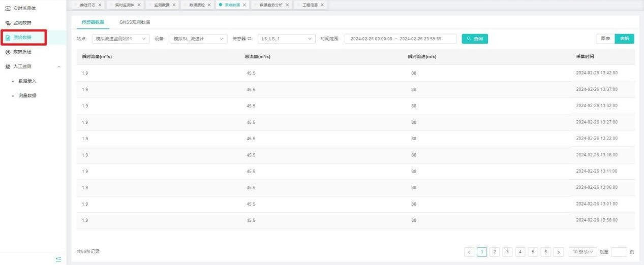
Task: Click the 数据质检 sidebar icon
Action: 8,52
